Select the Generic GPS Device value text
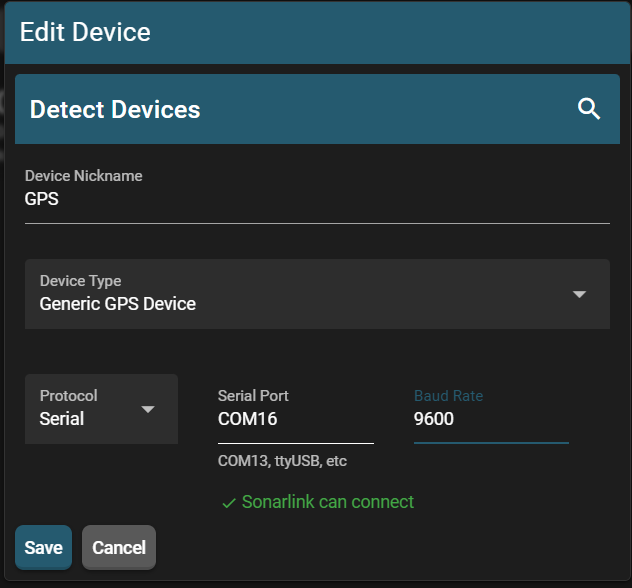Image resolution: width=632 pixels, height=588 pixels. (117, 304)
